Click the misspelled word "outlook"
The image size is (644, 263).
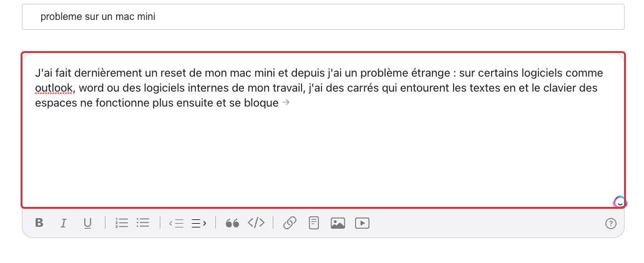tap(54, 88)
